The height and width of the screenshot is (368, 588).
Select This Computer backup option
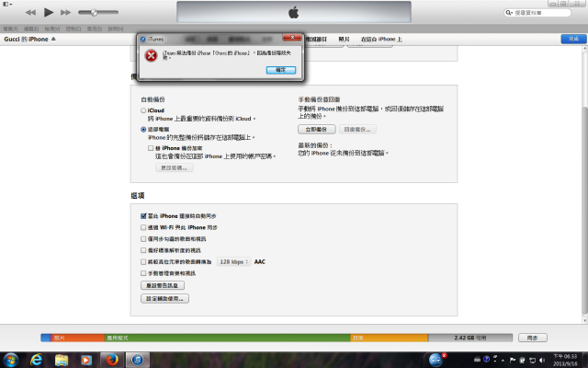tap(143, 129)
